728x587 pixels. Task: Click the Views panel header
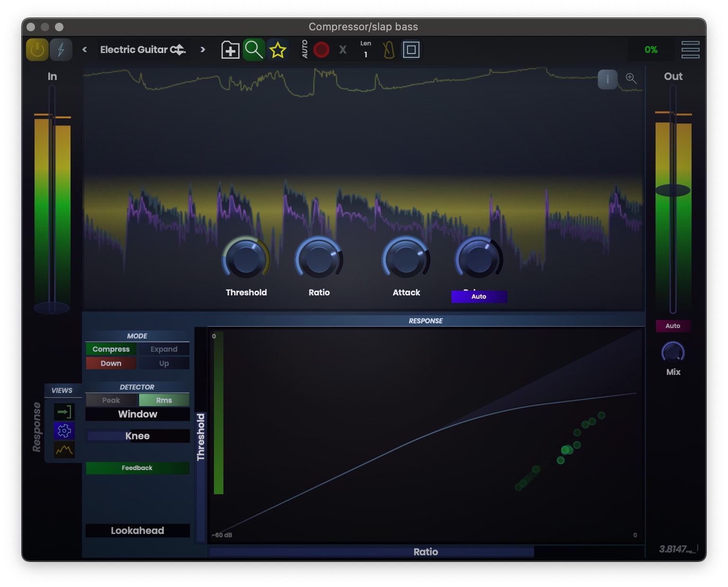[x=62, y=390]
